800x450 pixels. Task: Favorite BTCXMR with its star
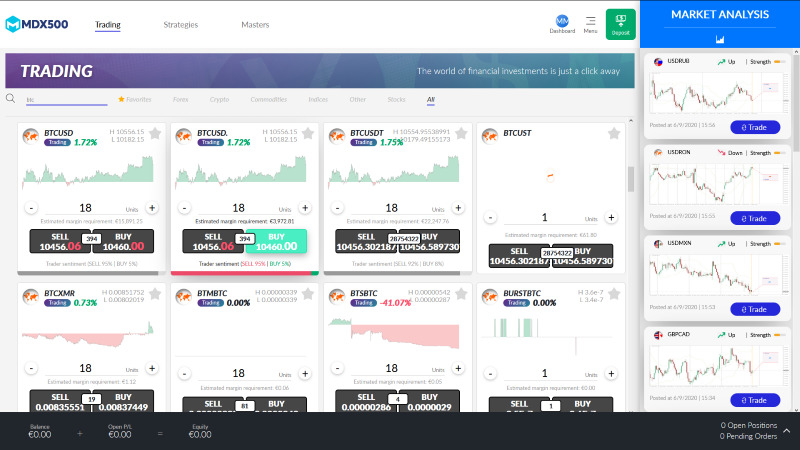point(155,294)
